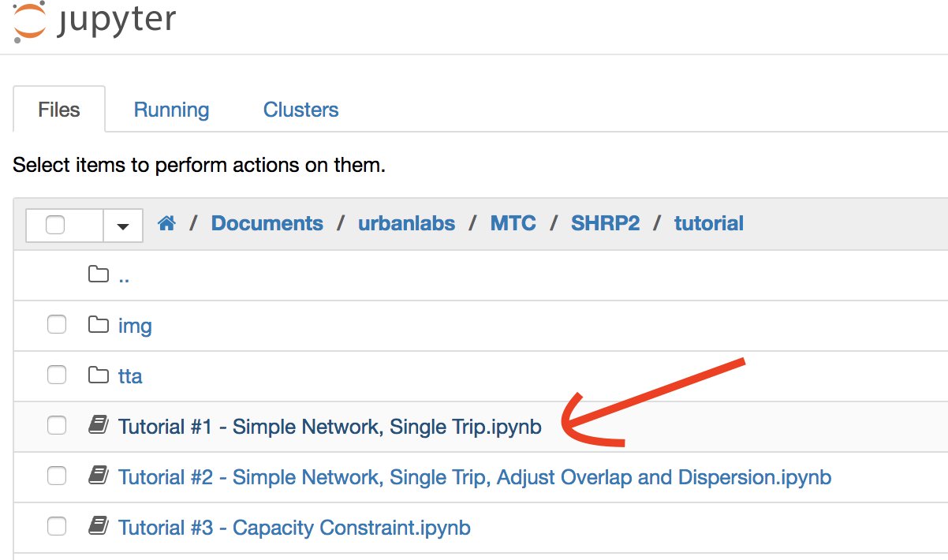Viewport: 948px width, 560px height.
Task: Open the selection dropdown arrow
Action: tap(123, 226)
